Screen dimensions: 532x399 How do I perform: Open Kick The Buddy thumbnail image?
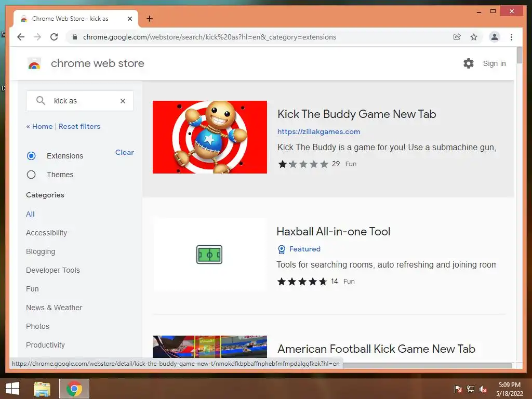click(210, 137)
